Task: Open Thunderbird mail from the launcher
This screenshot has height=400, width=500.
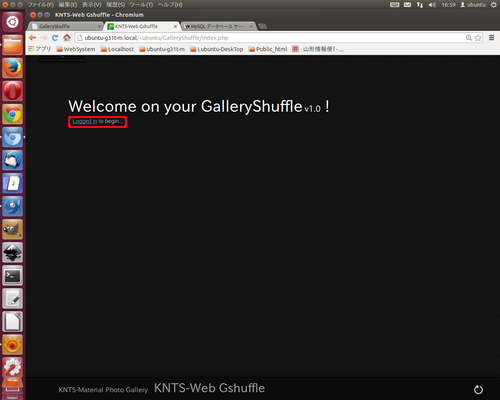Action: pos(13,160)
